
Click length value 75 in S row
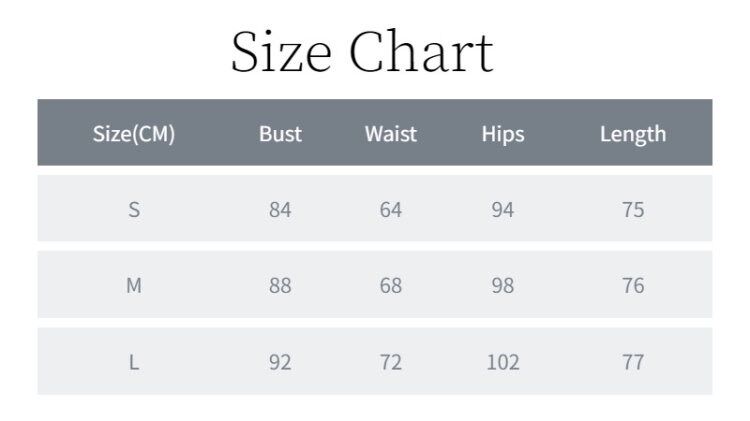[633, 210]
